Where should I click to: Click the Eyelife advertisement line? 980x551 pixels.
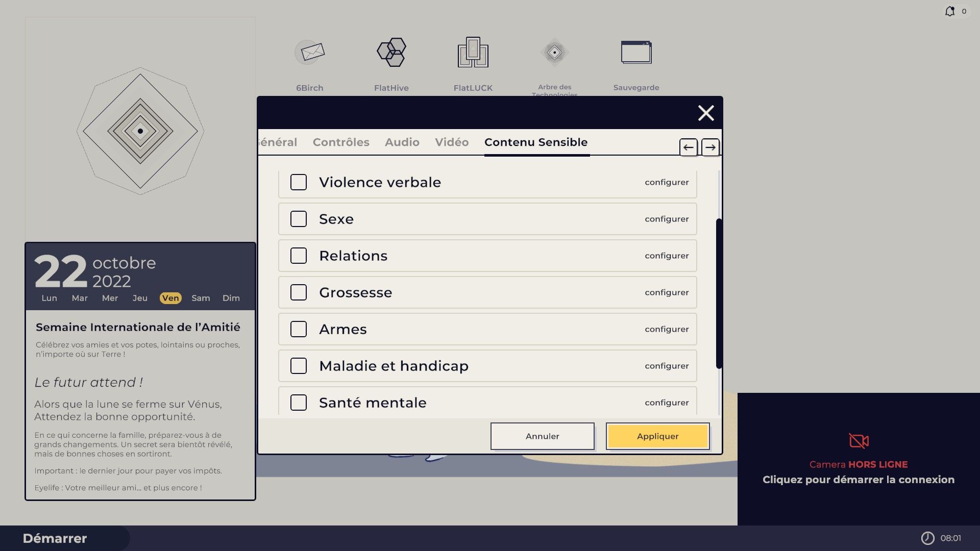pos(118,488)
